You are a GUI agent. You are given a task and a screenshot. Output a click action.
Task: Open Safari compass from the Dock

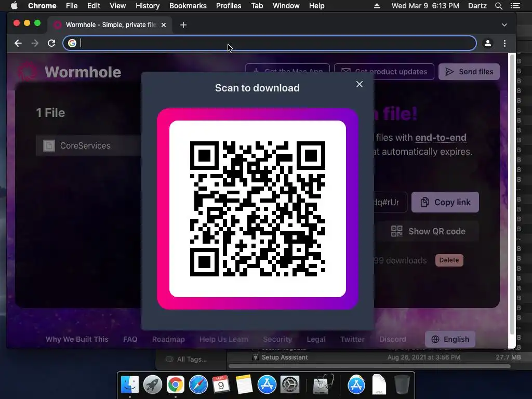click(x=198, y=384)
